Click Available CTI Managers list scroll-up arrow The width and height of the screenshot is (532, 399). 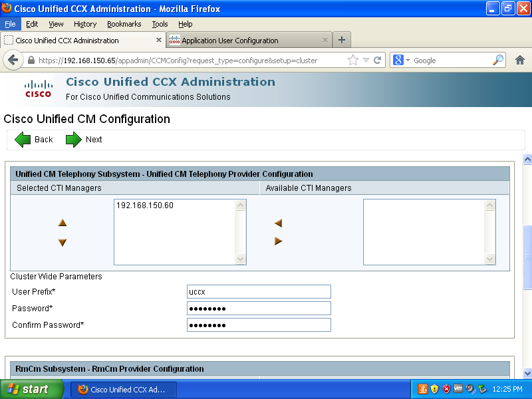pos(489,205)
